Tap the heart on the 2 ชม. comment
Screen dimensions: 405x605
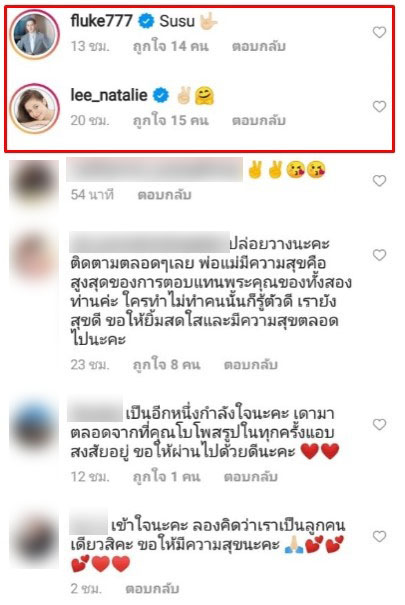(x=380, y=536)
